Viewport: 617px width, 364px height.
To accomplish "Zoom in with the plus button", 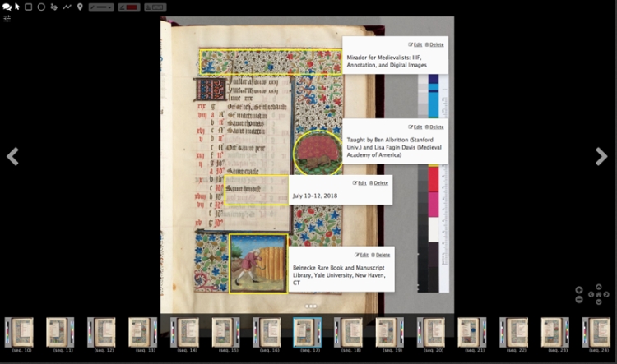I will pyautogui.click(x=579, y=290).
